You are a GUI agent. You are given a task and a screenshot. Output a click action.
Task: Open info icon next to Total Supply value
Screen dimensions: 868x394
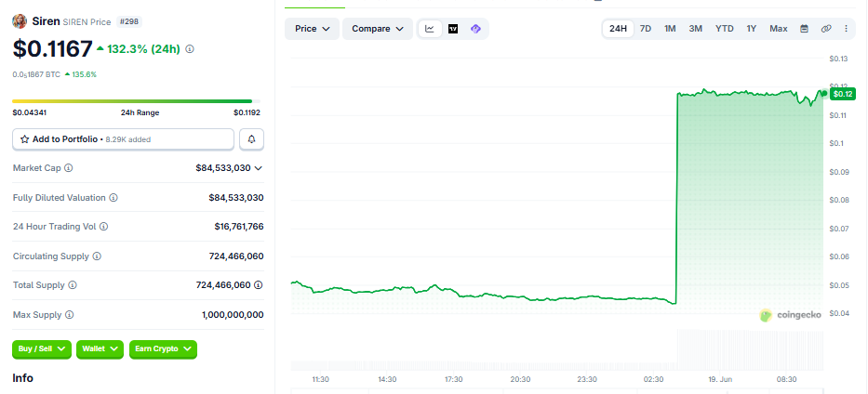[x=259, y=285]
